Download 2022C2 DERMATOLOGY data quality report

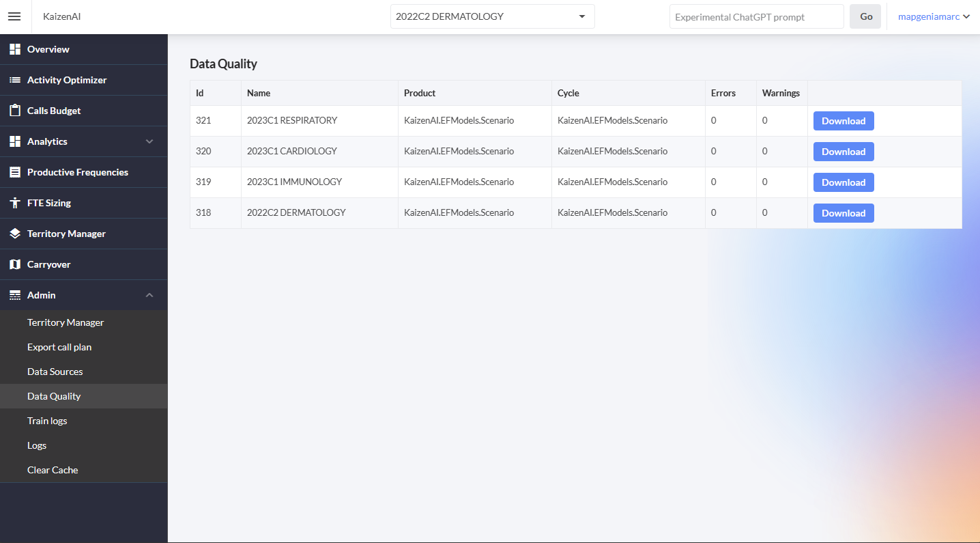coord(844,213)
